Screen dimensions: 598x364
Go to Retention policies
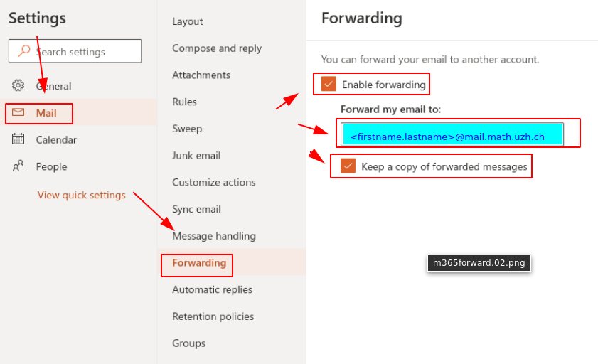click(213, 316)
